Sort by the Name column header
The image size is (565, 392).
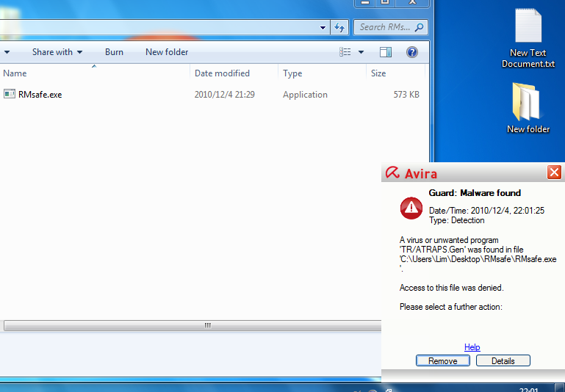click(15, 73)
